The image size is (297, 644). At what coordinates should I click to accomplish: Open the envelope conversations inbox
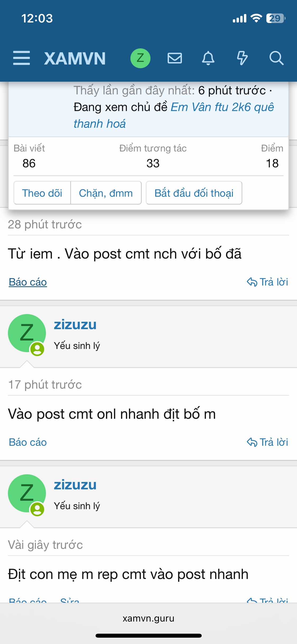(x=175, y=58)
